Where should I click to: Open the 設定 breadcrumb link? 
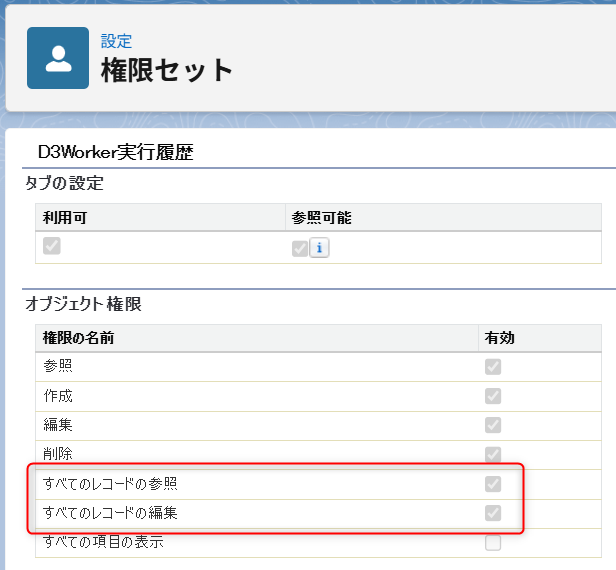click(116, 41)
